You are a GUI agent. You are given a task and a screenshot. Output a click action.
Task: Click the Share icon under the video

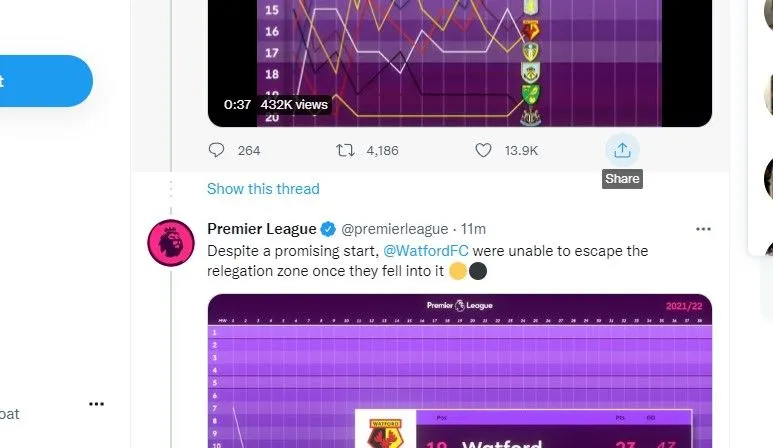[622, 150]
